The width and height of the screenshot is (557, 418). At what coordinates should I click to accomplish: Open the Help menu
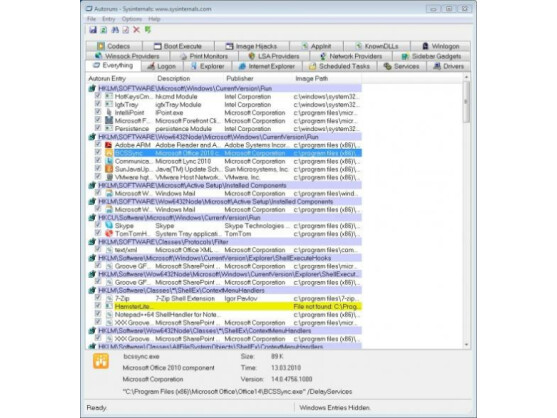pyautogui.click(x=154, y=19)
